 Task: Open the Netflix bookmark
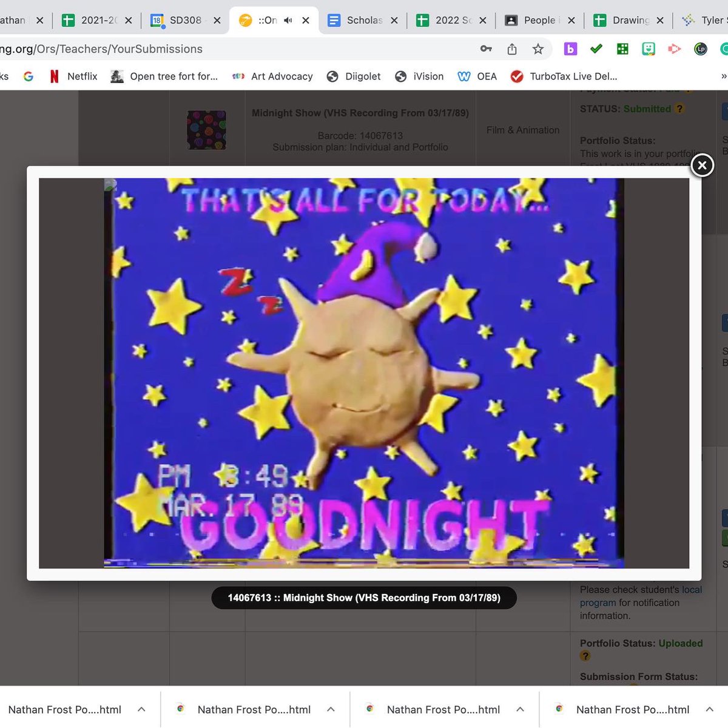click(x=73, y=76)
